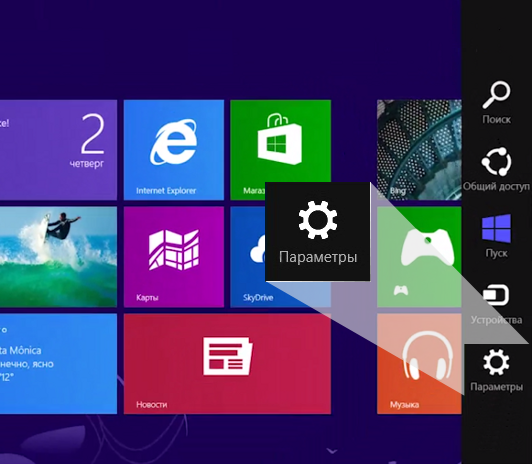The width and height of the screenshot is (532, 464).
Task: Open the Bing photo tile
Action: [419, 150]
